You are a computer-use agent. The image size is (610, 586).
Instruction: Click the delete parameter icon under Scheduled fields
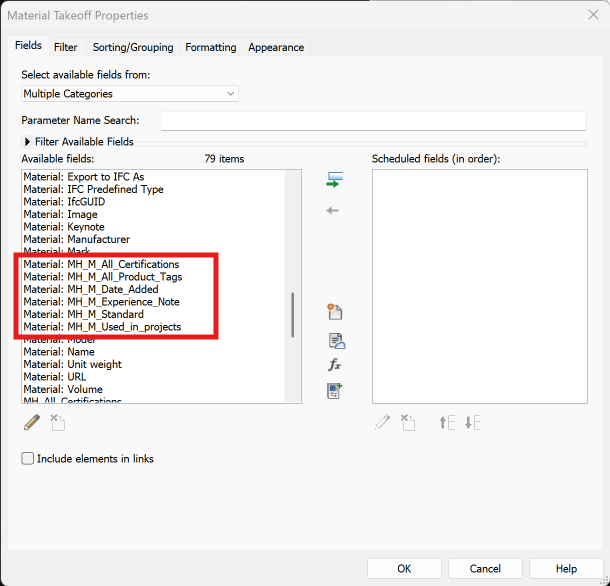[408, 422]
